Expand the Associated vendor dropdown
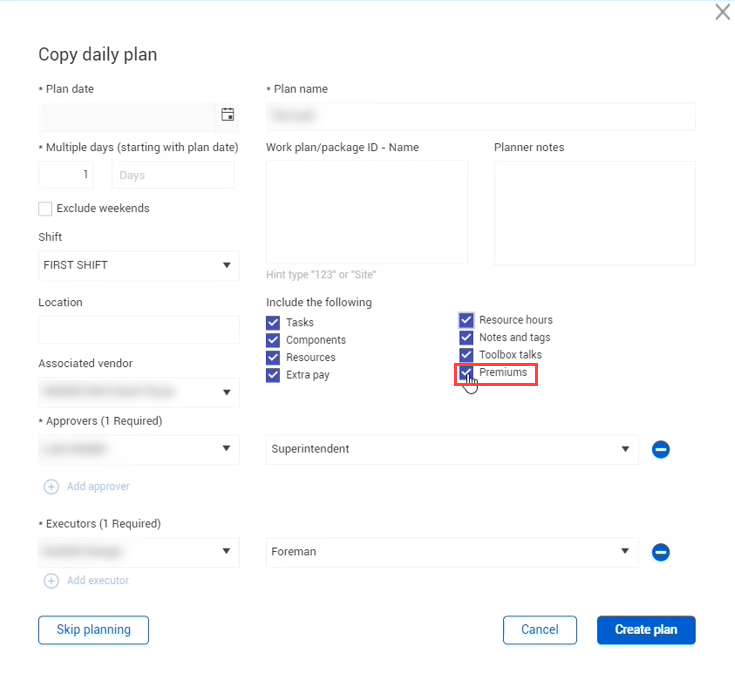Image resolution: width=735 pixels, height=676 pixels. [x=138, y=392]
